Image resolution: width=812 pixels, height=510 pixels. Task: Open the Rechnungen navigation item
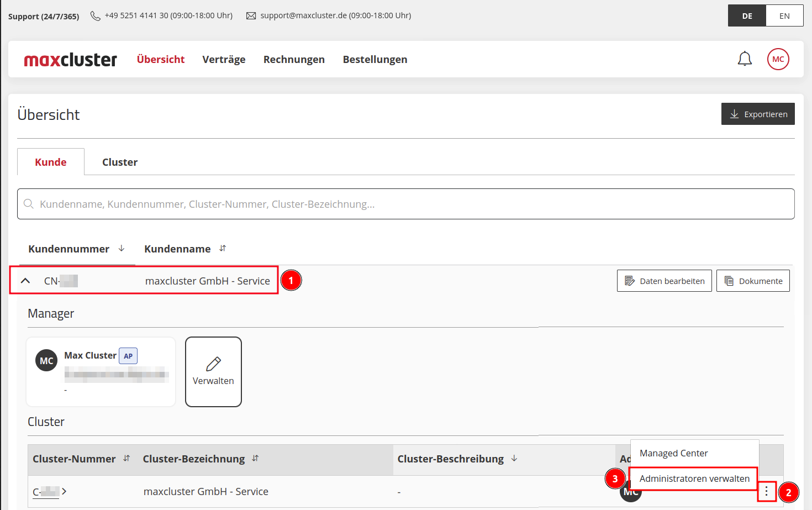click(x=294, y=59)
